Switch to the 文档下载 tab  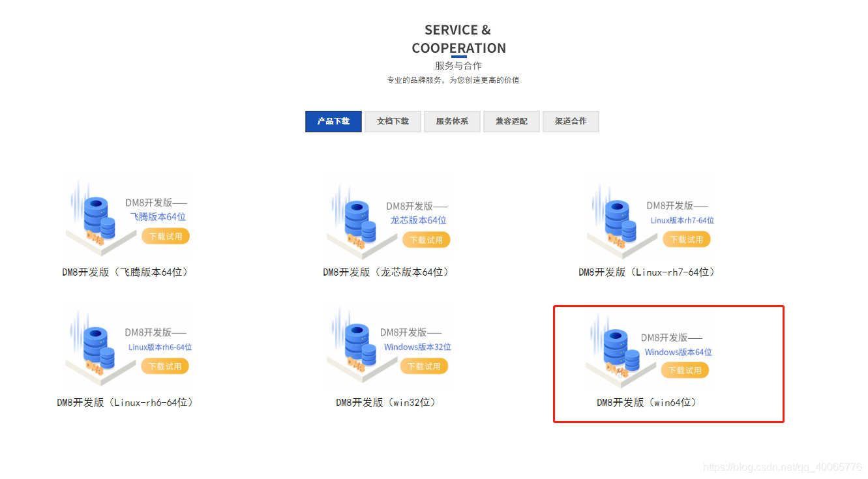[x=393, y=121]
